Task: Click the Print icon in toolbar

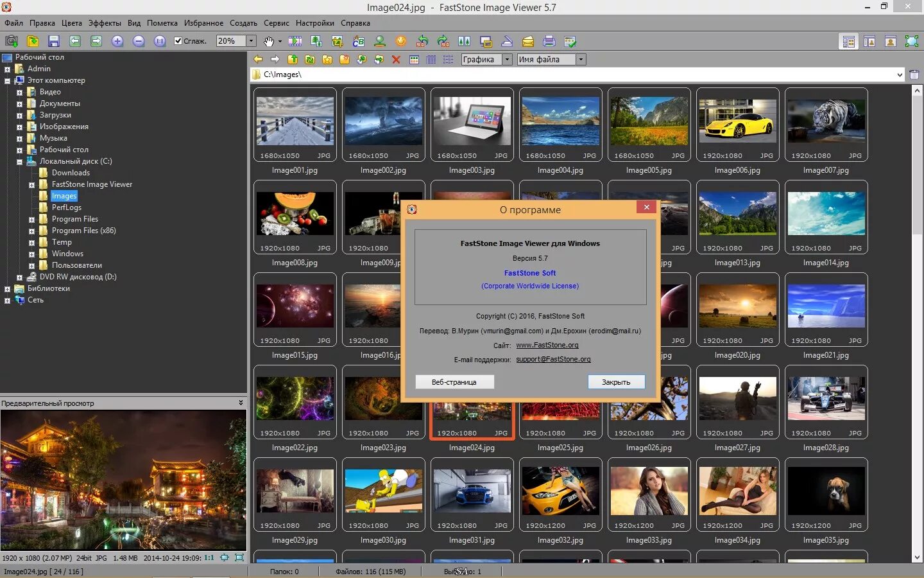Action: [x=549, y=41]
